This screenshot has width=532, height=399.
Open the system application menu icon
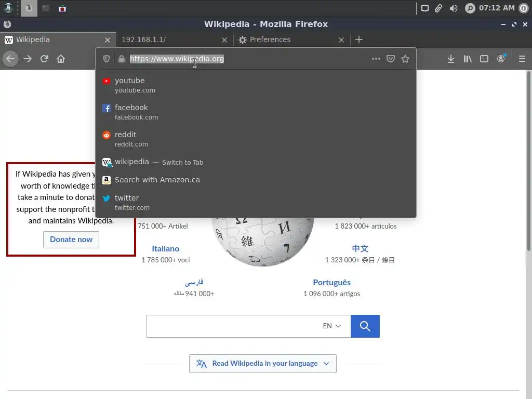pyautogui.click(x=8, y=8)
